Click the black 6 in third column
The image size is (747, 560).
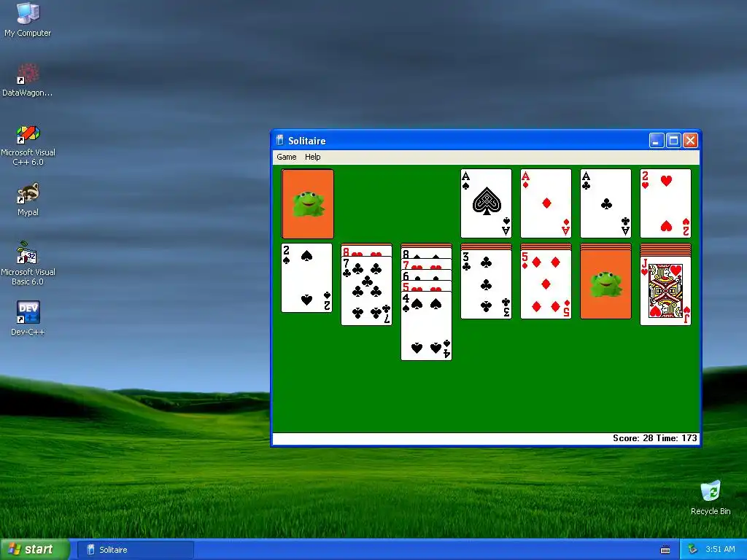pyautogui.click(x=426, y=275)
